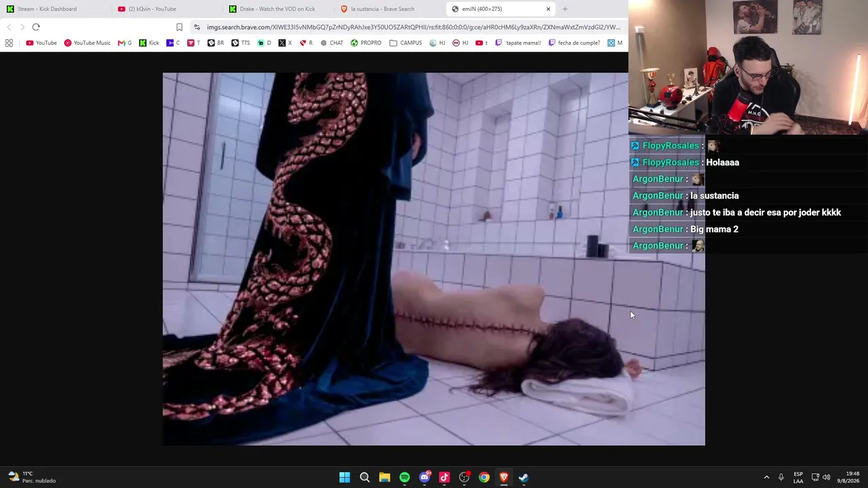This screenshot has width=868, height=488.
Task: Open the fecha de cumple? bookmark
Action: (x=574, y=43)
